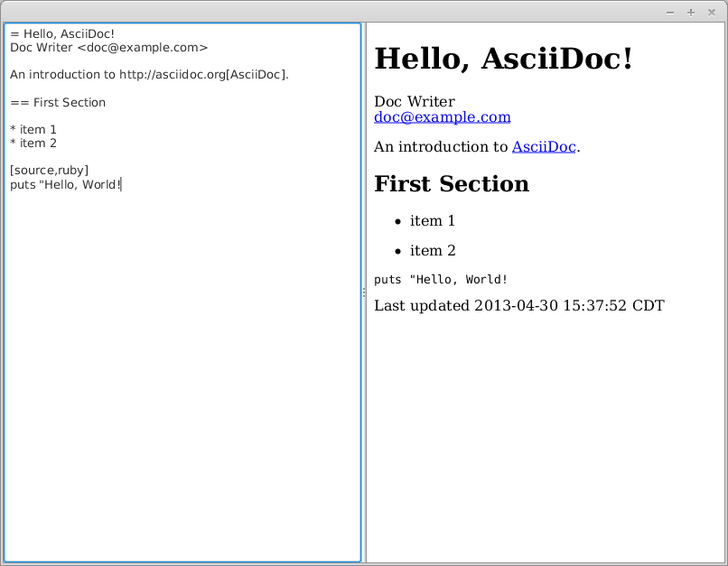The image size is (728, 566).
Task: Click the 'Last updated 2013-04-30' footer text
Action: 519,306
